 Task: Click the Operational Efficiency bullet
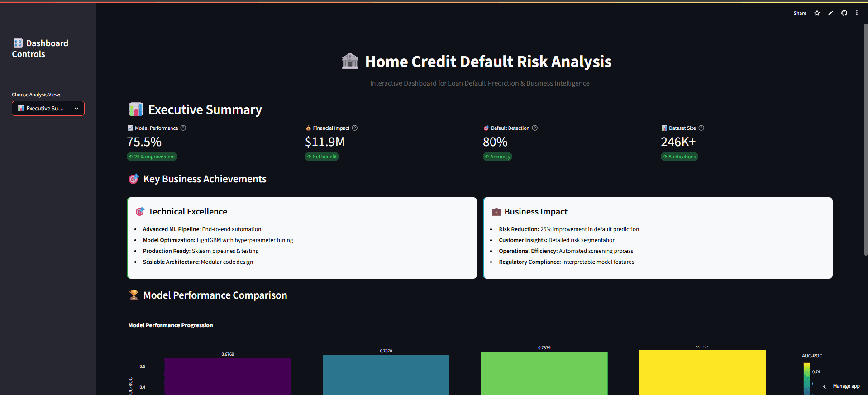click(x=566, y=251)
